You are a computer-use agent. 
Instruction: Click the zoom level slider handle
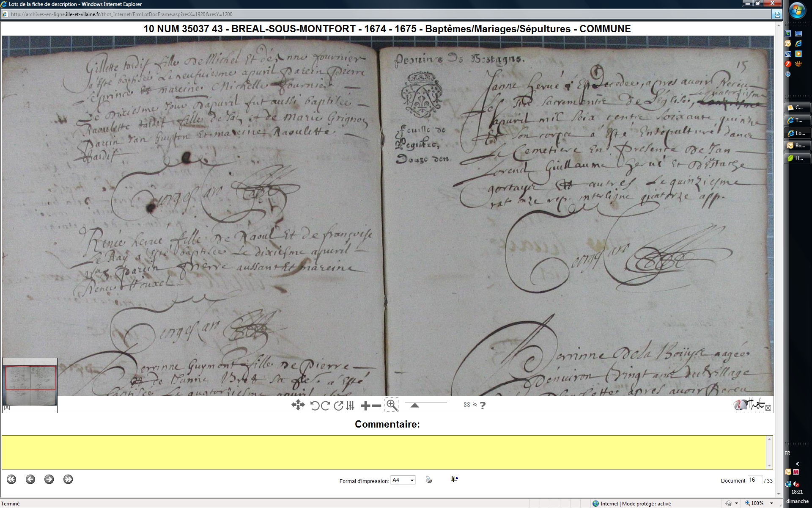[x=414, y=405]
